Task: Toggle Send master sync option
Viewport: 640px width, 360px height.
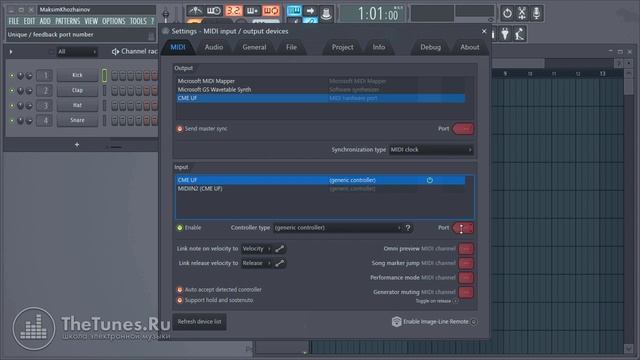Action: pyautogui.click(x=180, y=129)
